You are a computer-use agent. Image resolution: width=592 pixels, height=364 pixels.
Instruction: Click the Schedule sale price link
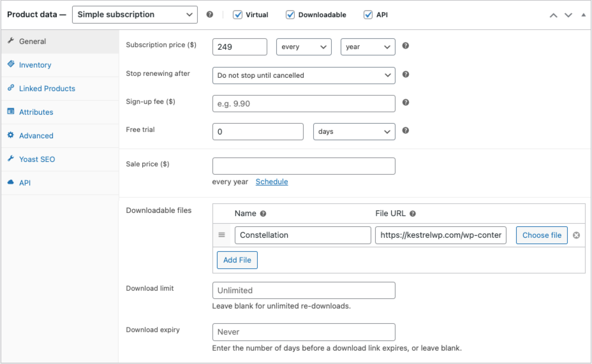[272, 182]
